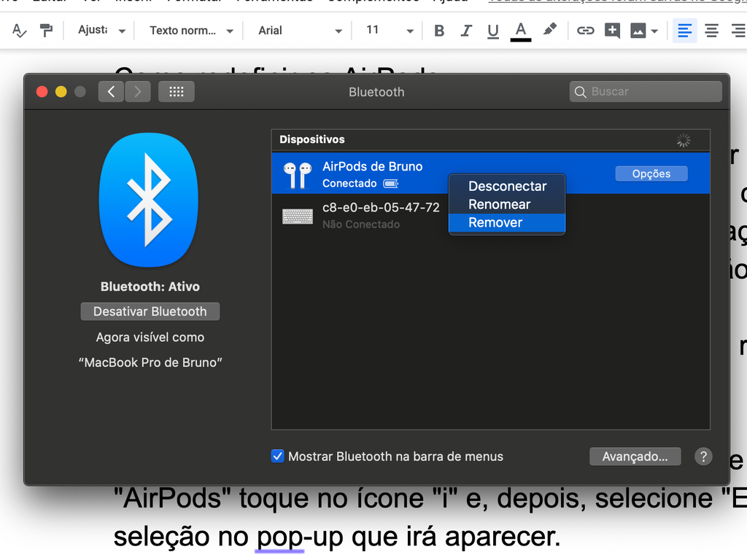Open the highlight color marker tool
The image size is (747, 560).
550,30
